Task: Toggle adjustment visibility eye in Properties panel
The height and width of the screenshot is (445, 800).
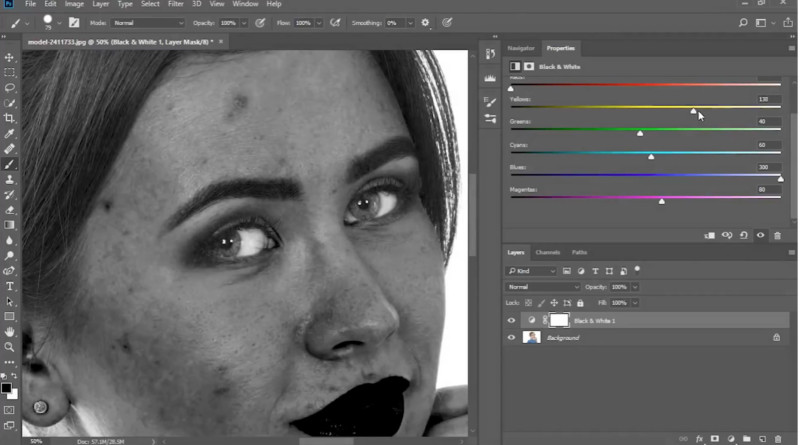Action: (760, 235)
